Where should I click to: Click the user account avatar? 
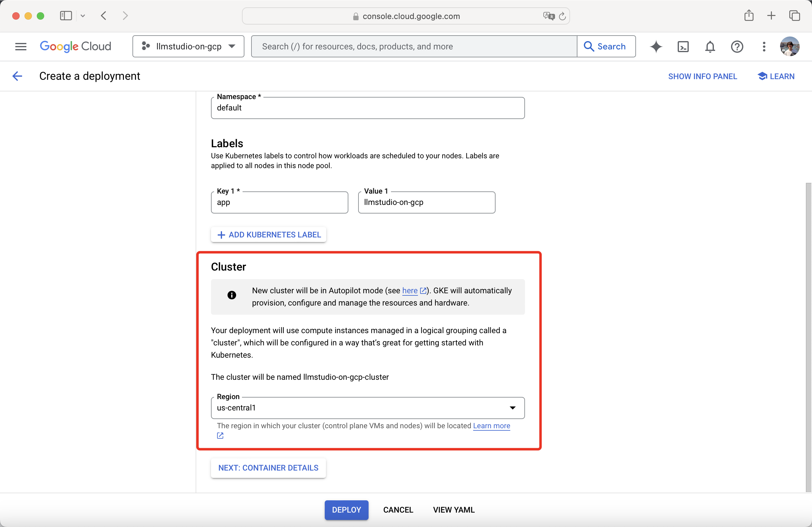tap(790, 46)
